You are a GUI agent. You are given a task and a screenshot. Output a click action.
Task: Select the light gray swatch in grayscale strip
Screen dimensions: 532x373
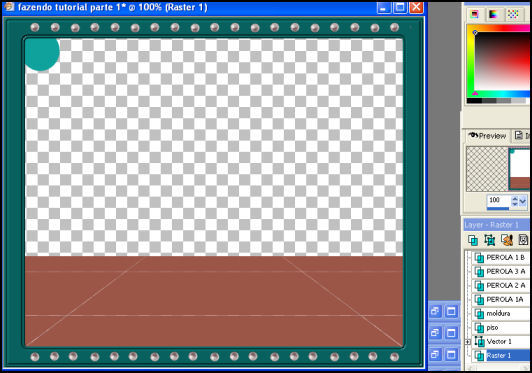[518, 101]
